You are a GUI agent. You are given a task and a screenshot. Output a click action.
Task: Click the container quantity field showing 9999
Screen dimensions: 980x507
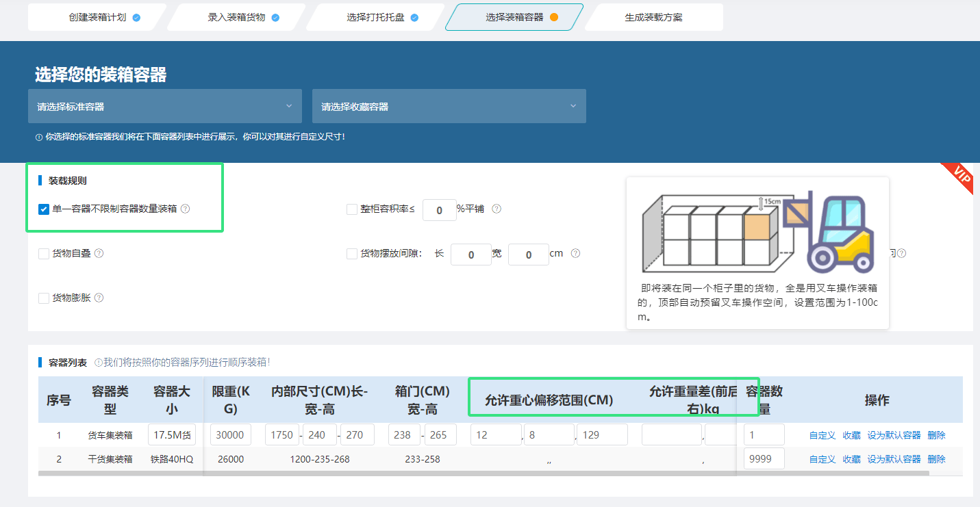[x=764, y=458]
